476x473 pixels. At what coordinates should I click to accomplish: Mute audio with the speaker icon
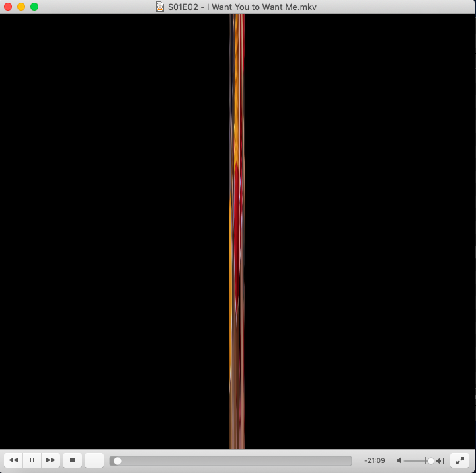point(399,461)
